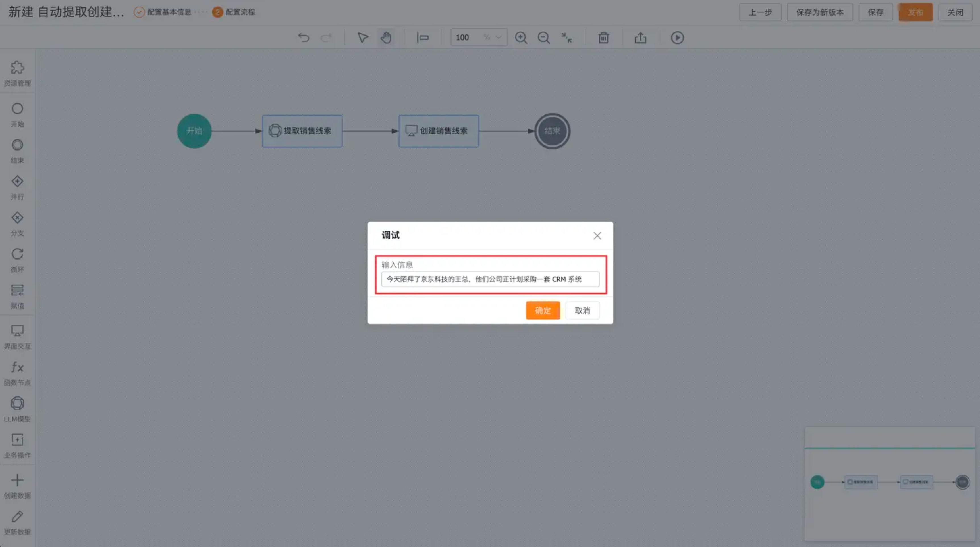Close the 调试 dialog with X
This screenshot has width=980, height=547.
pyautogui.click(x=597, y=236)
